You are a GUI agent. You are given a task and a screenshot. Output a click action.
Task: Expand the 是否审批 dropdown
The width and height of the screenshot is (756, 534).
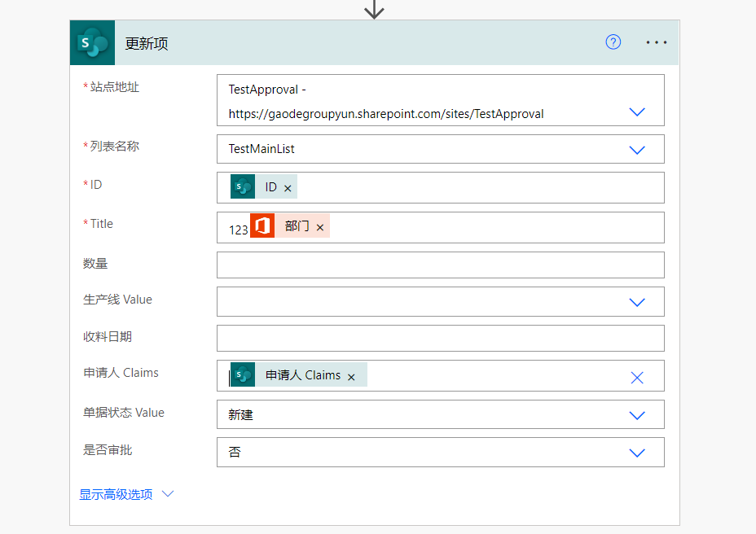(637, 453)
